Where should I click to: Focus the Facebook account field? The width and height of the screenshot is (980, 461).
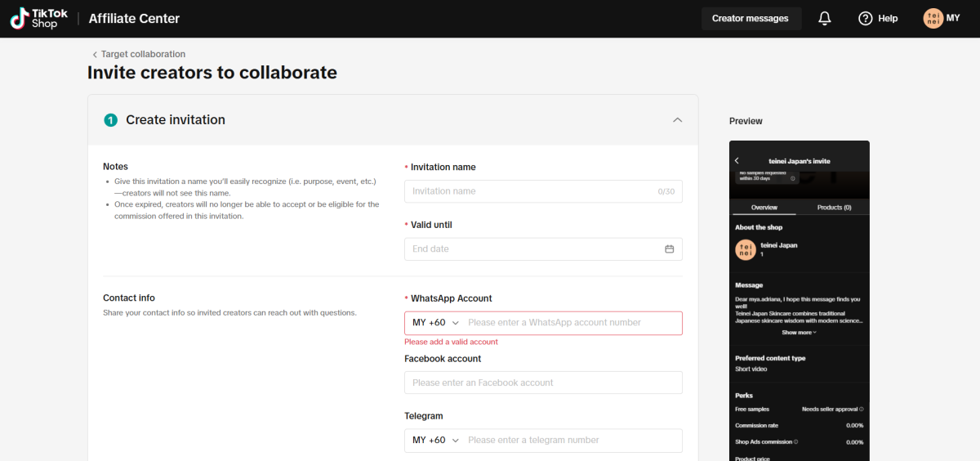coord(543,383)
